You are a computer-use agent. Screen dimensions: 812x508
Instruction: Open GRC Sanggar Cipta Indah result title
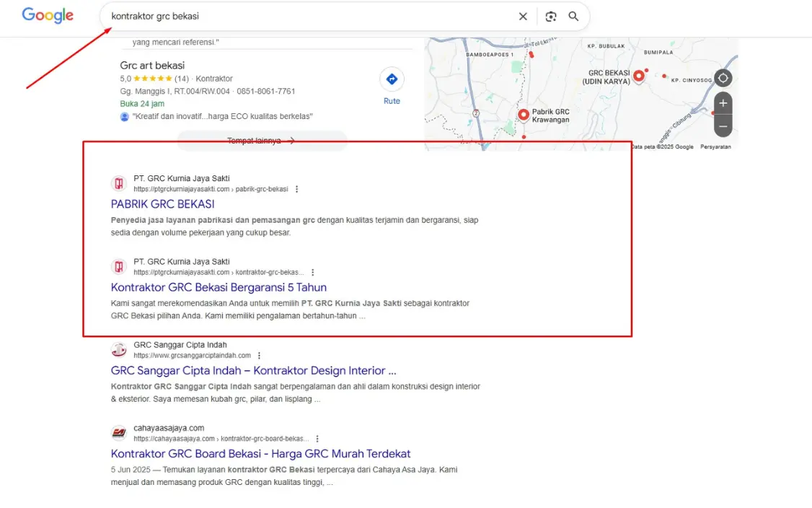point(253,371)
